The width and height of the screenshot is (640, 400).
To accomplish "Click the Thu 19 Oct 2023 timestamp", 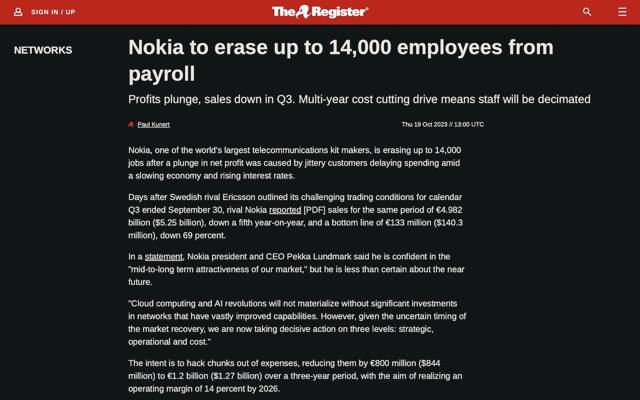I will [442, 124].
